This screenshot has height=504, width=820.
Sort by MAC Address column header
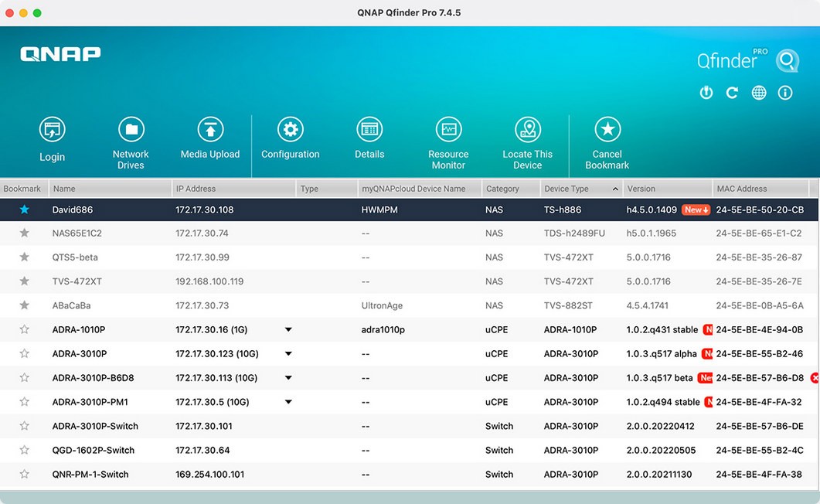pos(760,189)
